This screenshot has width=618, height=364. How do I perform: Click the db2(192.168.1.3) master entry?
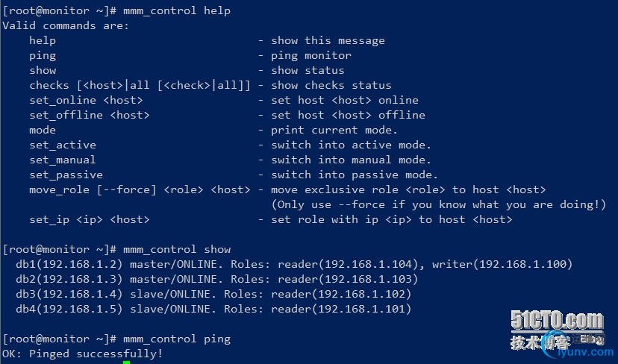point(216,279)
